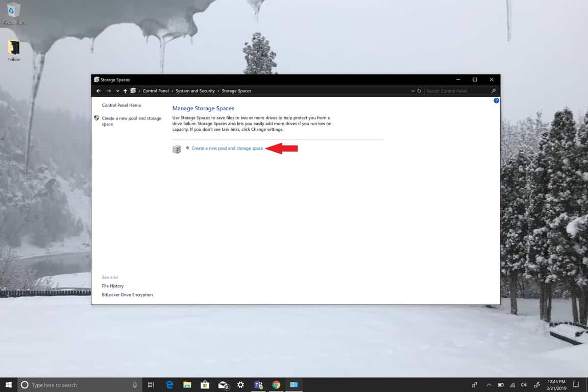Open File History link

(x=112, y=286)
